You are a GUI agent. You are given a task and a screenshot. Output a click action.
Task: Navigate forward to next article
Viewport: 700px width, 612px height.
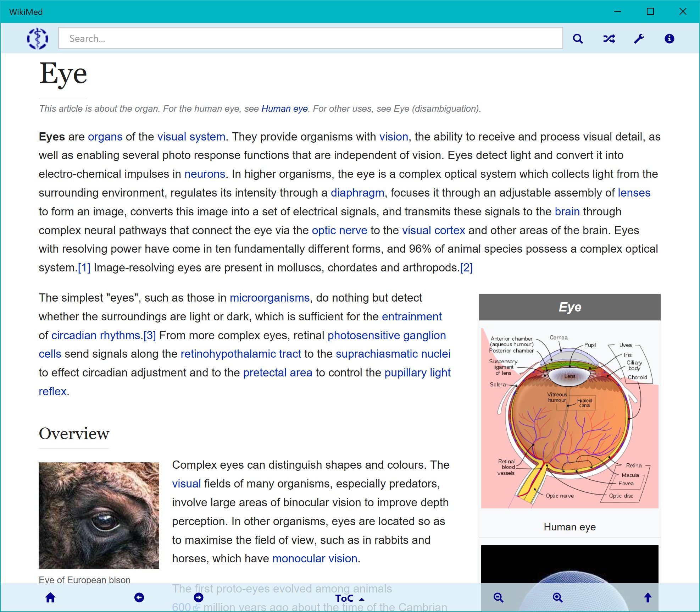tap(199, 597)
